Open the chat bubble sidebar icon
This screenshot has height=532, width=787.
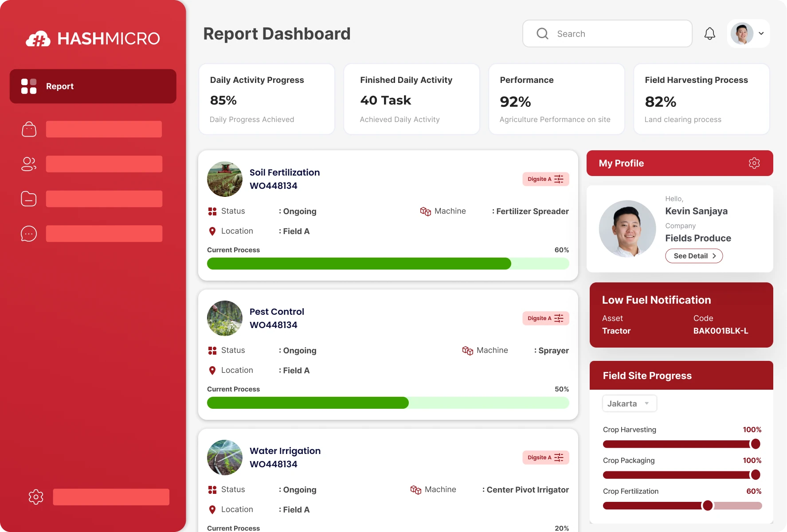29,234
